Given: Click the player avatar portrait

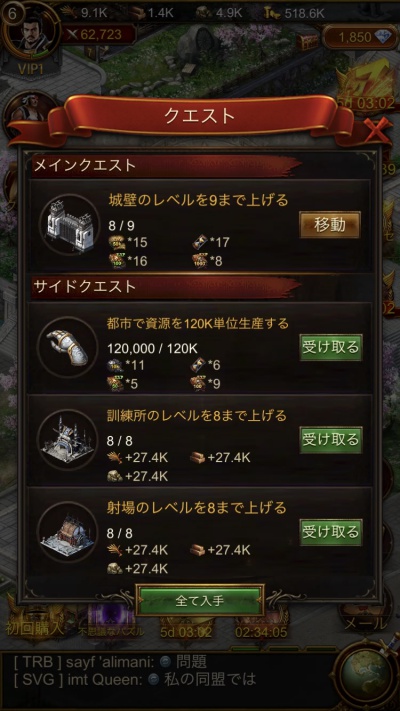Looking at the screenshot, I should pos(33,35).
